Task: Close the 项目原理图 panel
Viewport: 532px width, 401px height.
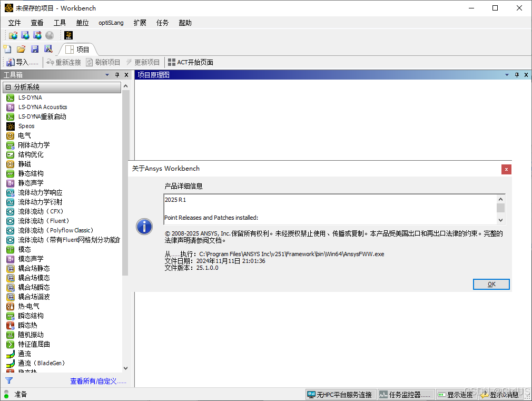Action: click(x=526, y=75)
